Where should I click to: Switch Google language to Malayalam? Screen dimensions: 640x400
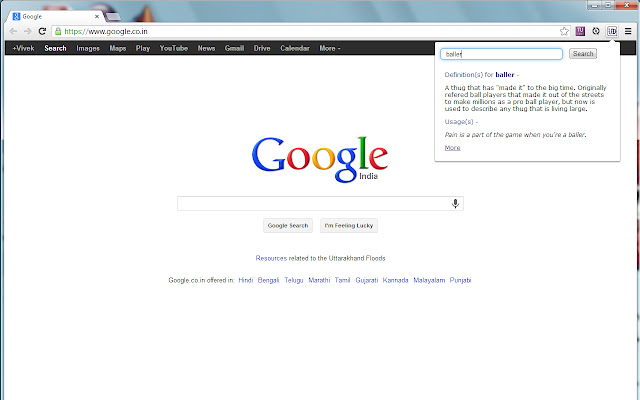pyautogui.click(x=429, y=280)
